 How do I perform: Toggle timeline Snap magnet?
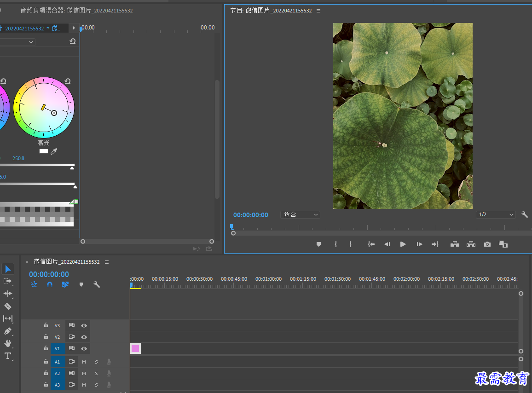50,284
